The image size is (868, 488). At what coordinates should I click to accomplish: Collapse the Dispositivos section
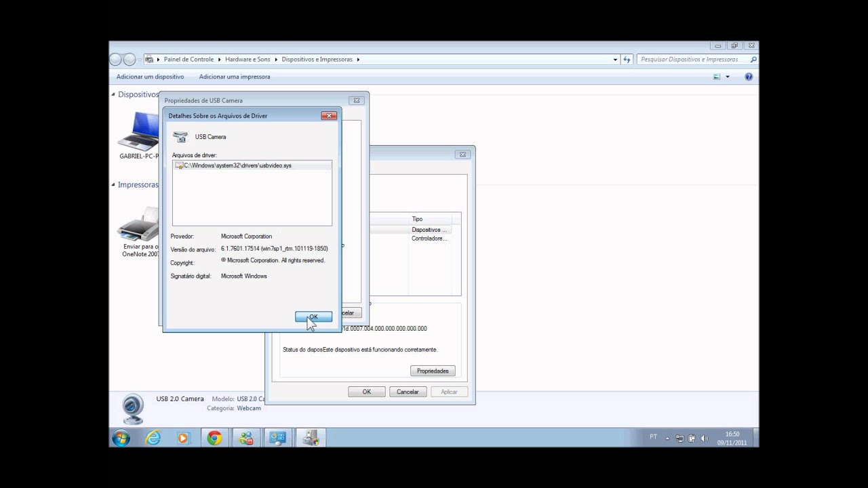113,94
